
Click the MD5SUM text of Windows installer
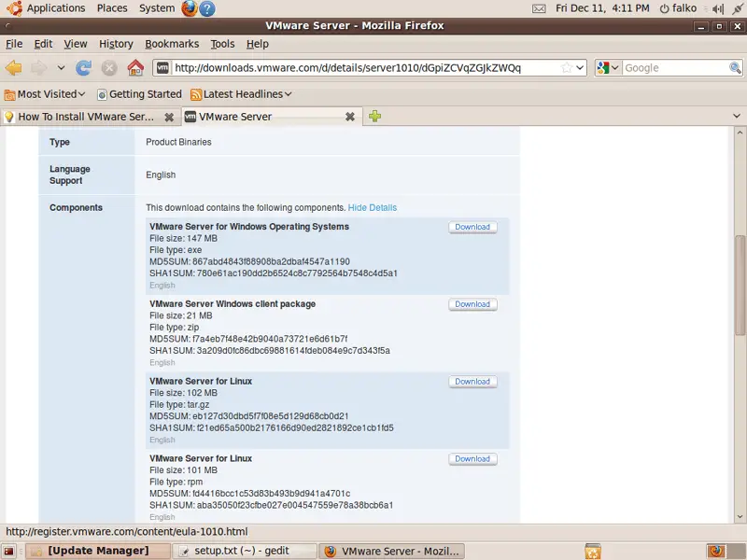(249, 261)
